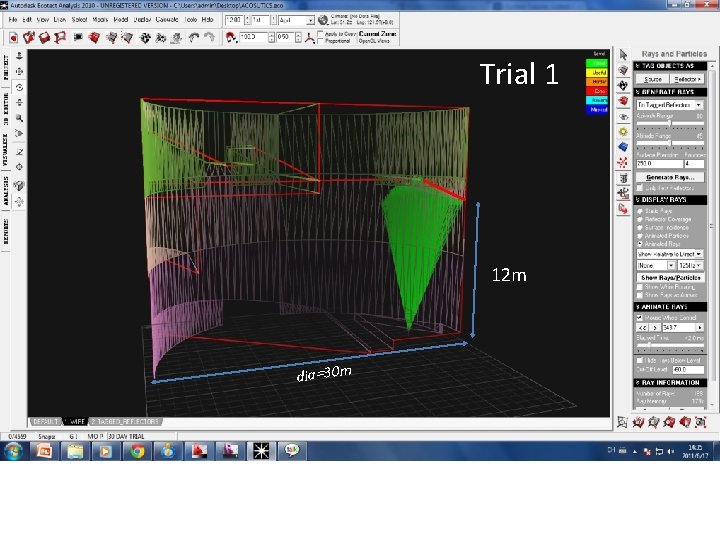Toggle the Mouse Wheel Control checkbox
This screenshot has height=540, width=720.
[x=640, y=317]
